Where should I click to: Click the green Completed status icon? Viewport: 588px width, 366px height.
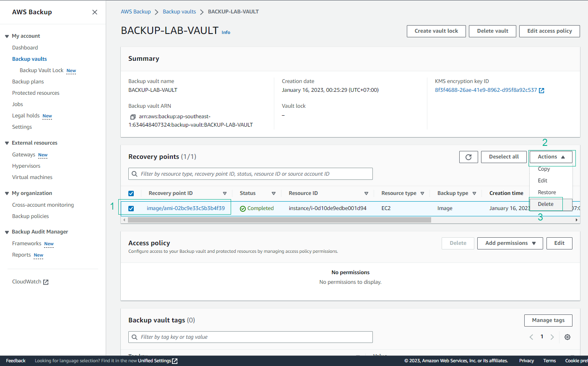click(243, 209)
